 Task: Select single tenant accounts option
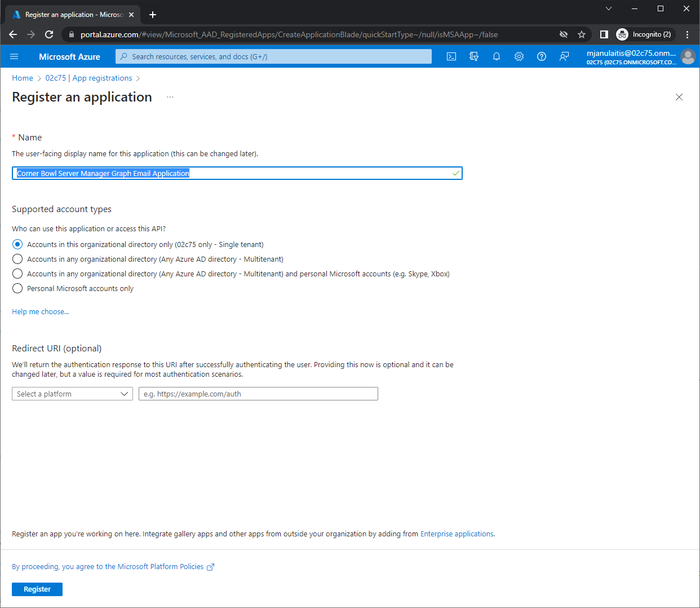click(x=17, y=245)
